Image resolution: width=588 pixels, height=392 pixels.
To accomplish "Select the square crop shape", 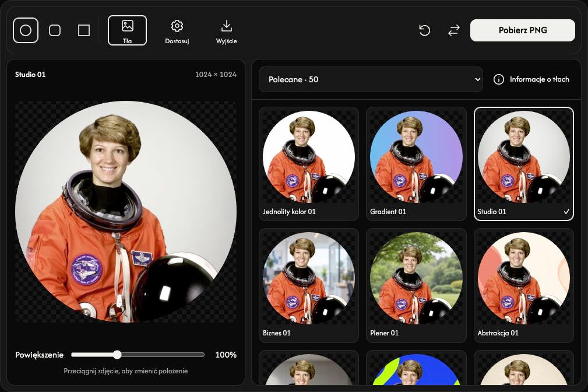I will pos(83,30).
